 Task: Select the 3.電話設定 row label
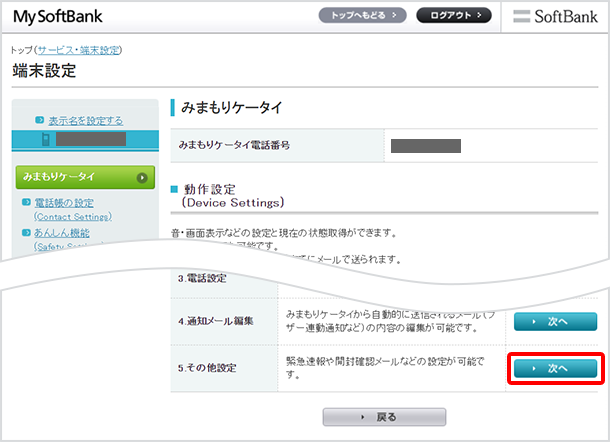(202, 278)
